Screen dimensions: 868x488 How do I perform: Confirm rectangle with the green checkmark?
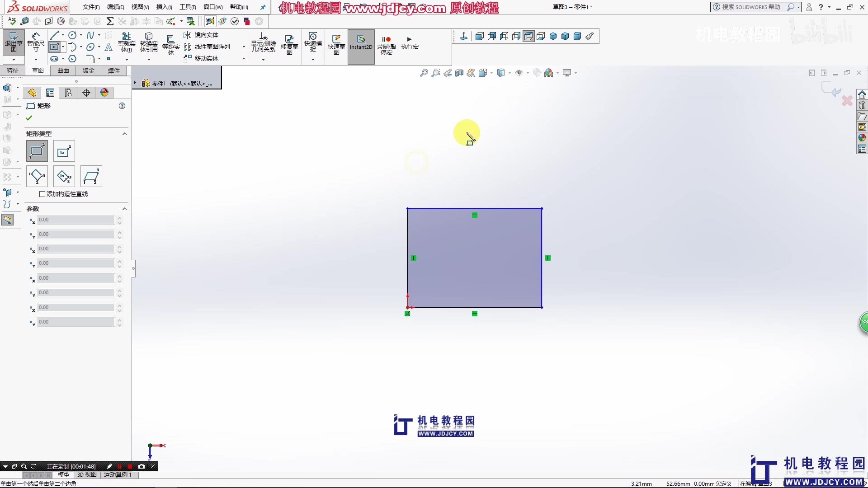coord(28,117)
